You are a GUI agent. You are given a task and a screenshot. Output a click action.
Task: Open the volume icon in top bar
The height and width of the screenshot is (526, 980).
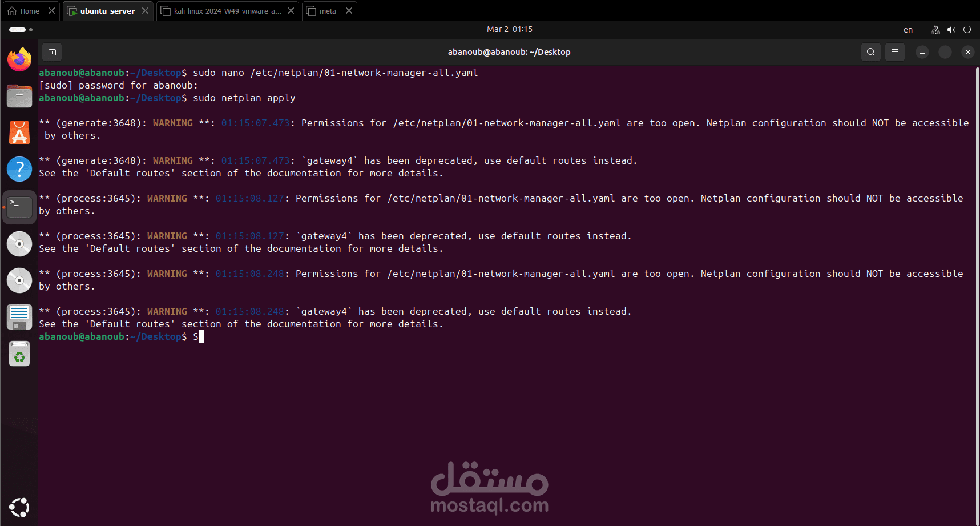951,30
